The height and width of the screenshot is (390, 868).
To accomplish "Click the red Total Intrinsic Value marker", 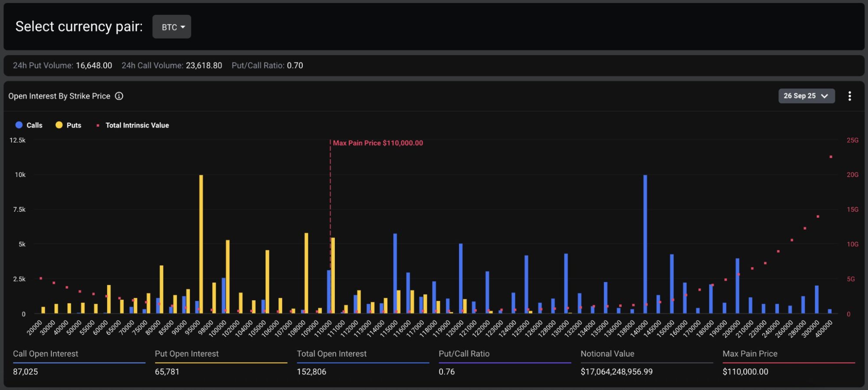I will tap(98, 125).
